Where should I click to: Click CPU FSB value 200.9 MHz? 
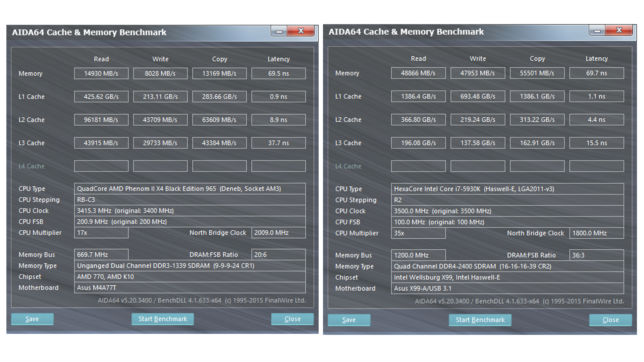[190, 222]
